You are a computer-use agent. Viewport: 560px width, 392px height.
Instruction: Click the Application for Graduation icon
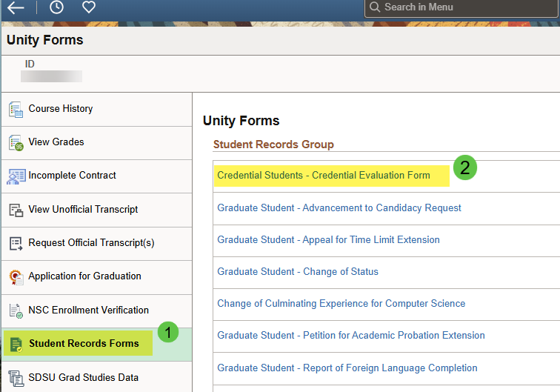[x=16, y=277]
